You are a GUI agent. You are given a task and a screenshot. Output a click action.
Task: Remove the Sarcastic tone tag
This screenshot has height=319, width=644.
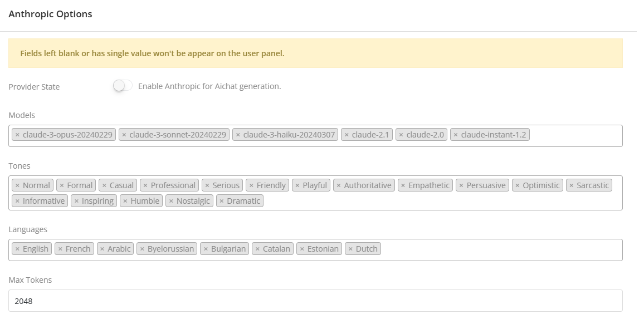click(x=572, y=185)
